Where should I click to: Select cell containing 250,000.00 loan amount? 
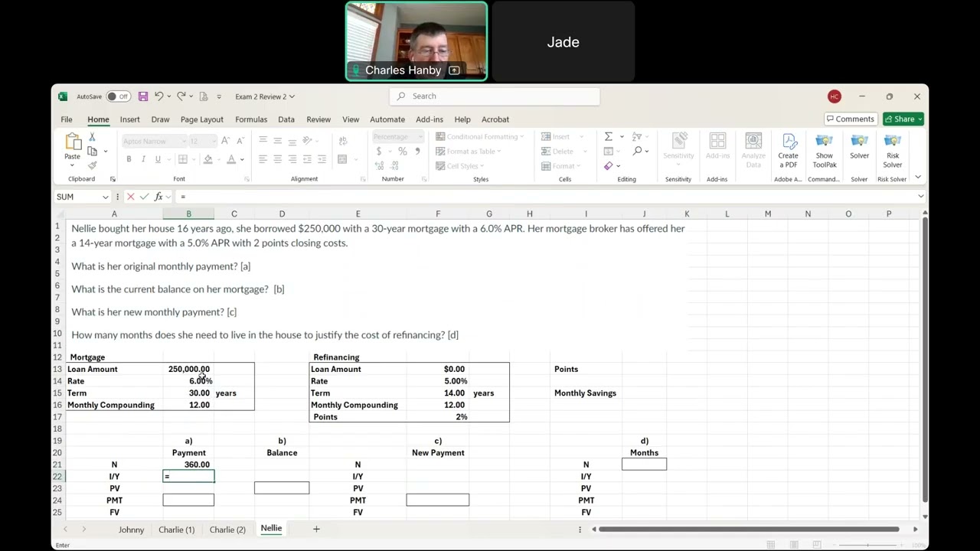point(188,369)
